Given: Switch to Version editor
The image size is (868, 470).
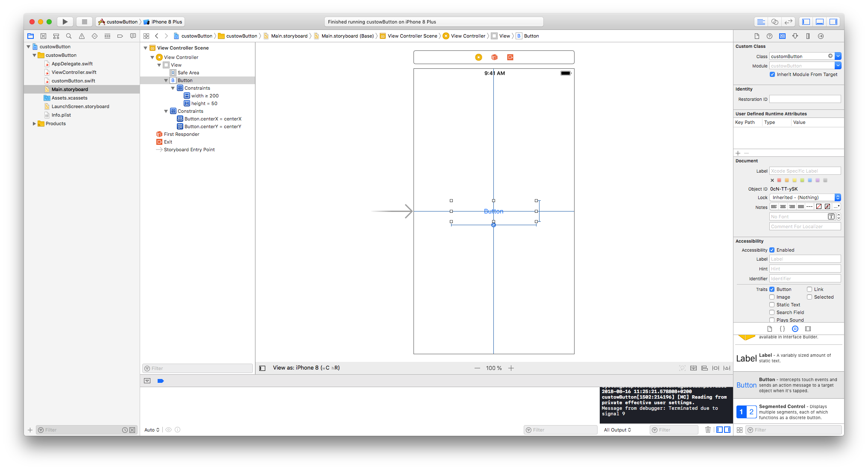Looking at the screenshot, I should pyautogui.click(x=789, y=22).
